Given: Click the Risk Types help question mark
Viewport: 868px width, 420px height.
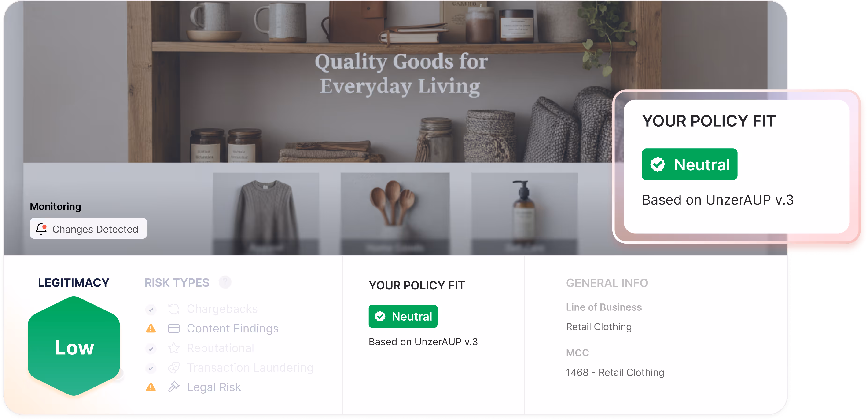Looking at the screenshot, I should [x=225, y=282].
